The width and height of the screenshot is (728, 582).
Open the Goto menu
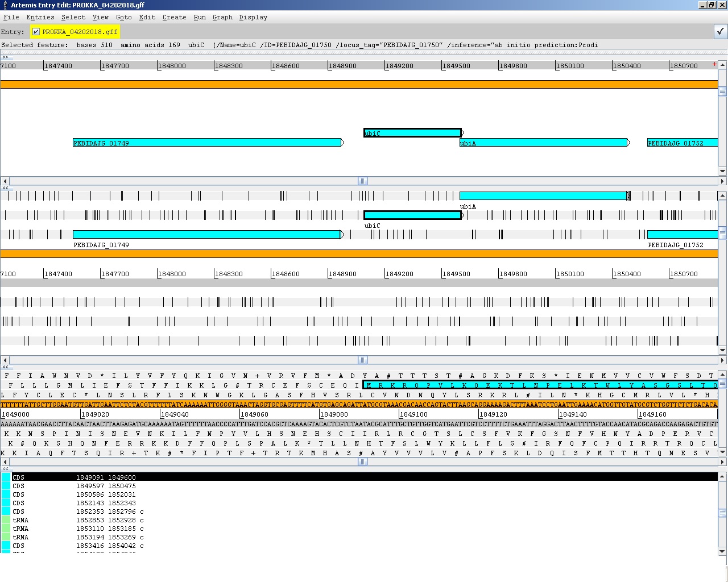123,17
